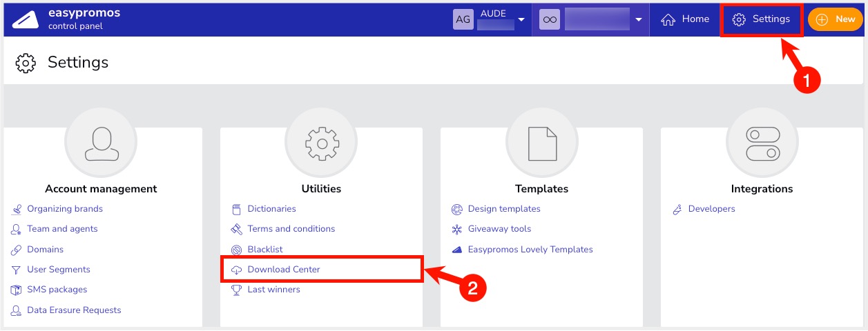
Task: Click the SMS packages box icon
Action: pos(16,290)
